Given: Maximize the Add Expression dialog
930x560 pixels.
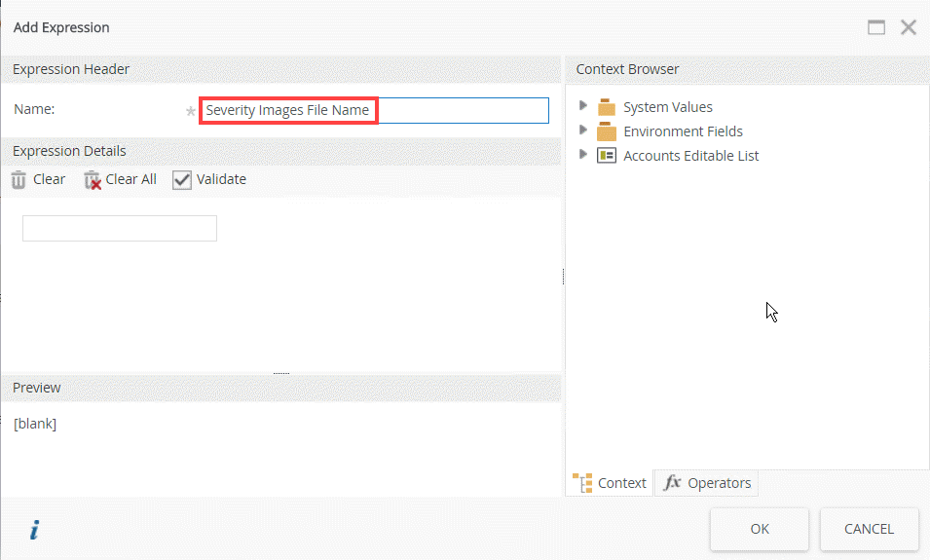Looking at the screenshot, I should click(x=876, y=27).
